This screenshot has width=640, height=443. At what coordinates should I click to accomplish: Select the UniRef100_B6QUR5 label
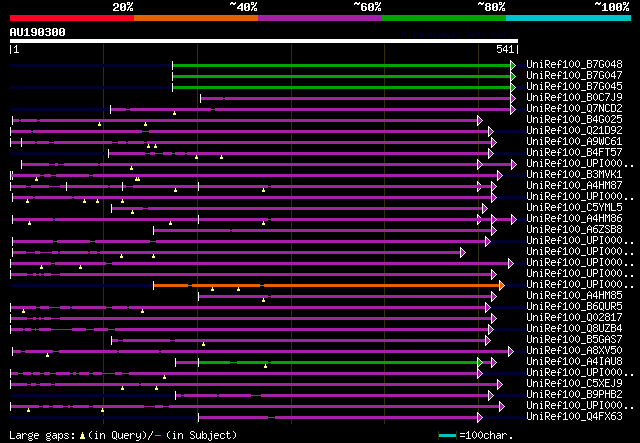click(x=574, y=307)
